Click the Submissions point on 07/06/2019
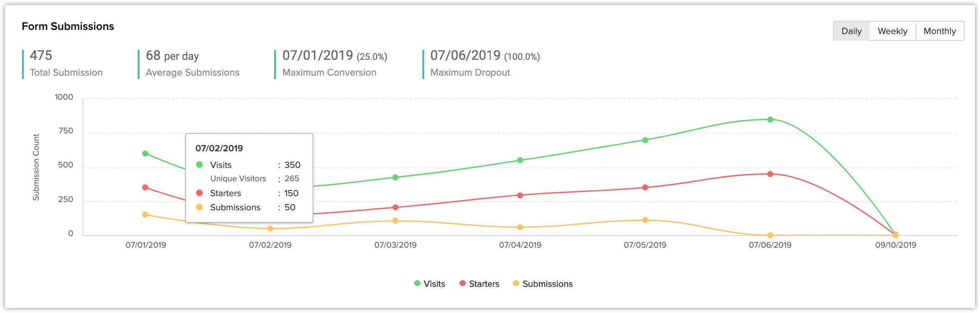Viewport: 980px width, 313px height. [770, 235]
